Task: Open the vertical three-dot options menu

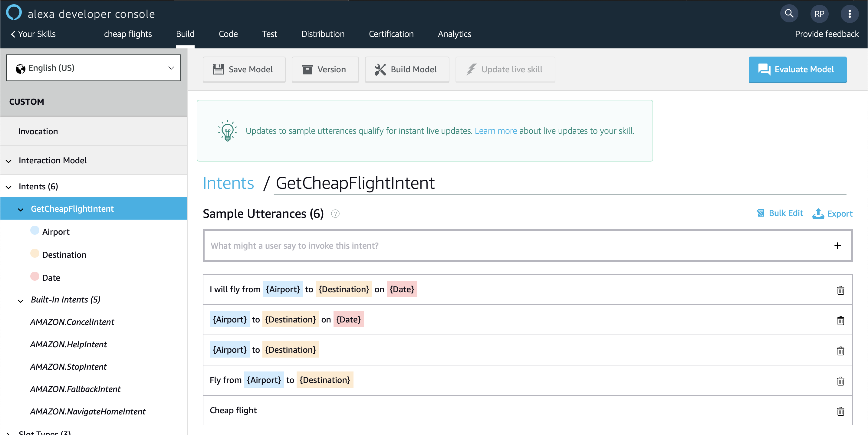Action: point(850,14)
